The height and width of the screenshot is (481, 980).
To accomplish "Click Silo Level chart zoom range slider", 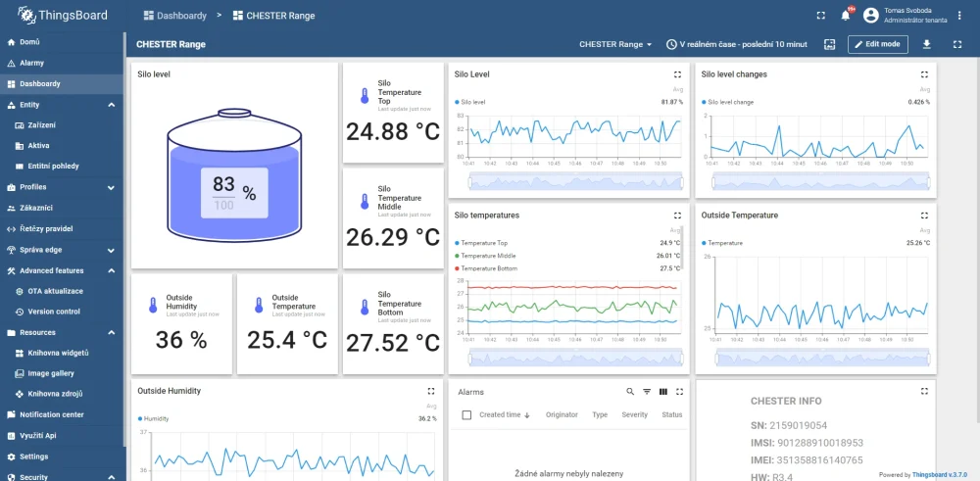I will (x=575, y=182).
